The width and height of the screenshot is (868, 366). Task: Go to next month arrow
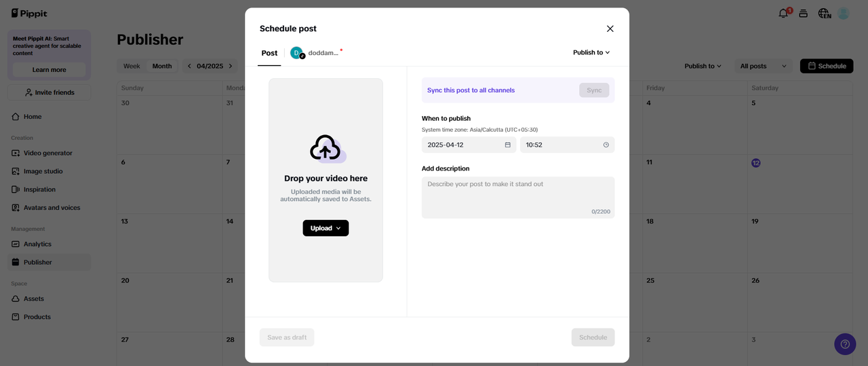231,66
